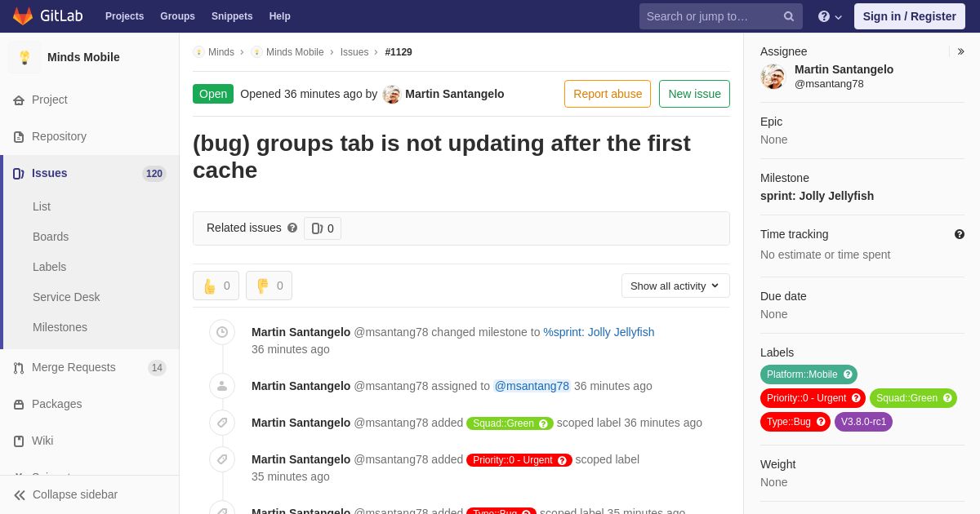Click the related issues count badge
Viewport: 980px width, 514px height.
[323, 228]
